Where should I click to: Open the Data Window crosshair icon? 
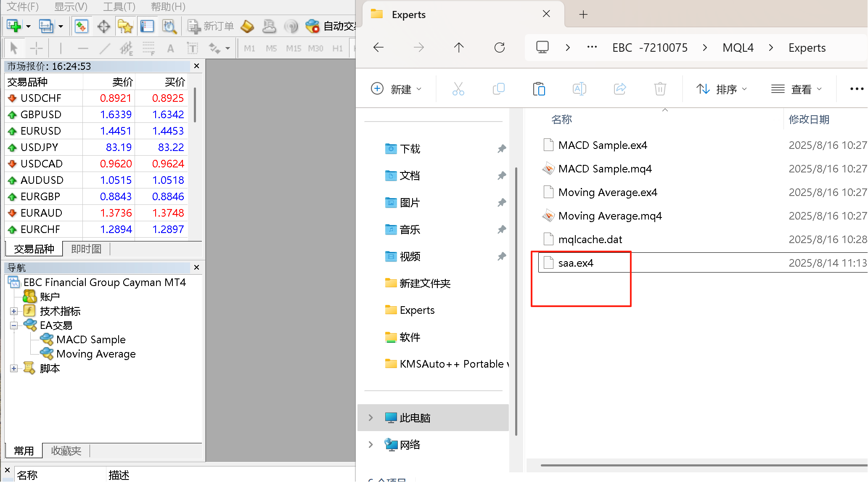pos(103,26)
